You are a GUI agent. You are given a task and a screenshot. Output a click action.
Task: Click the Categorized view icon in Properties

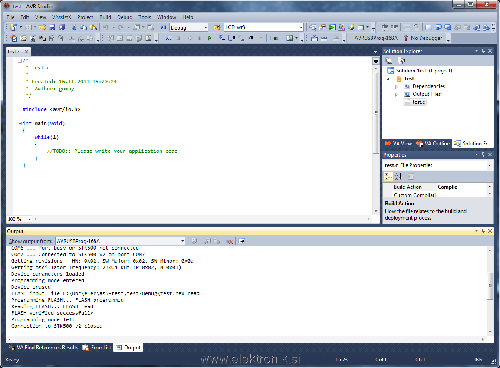pyautogui.click(x=388, y=176)
